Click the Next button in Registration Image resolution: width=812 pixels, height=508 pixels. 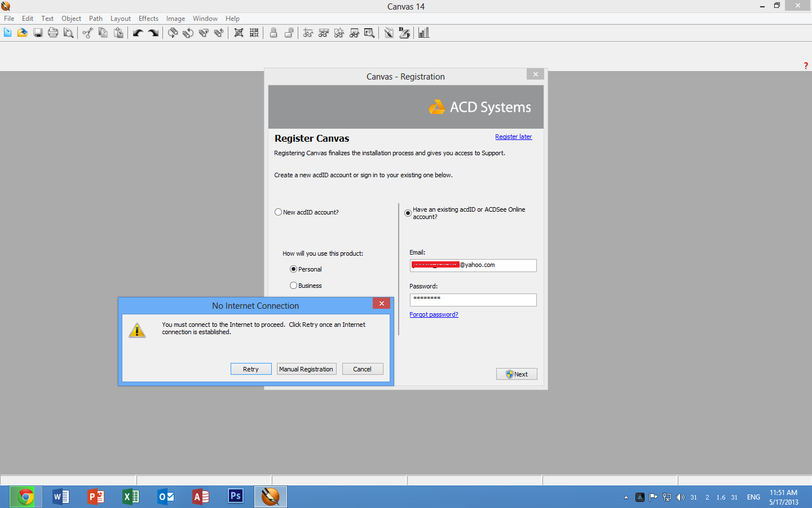click(x=517, y=374)
